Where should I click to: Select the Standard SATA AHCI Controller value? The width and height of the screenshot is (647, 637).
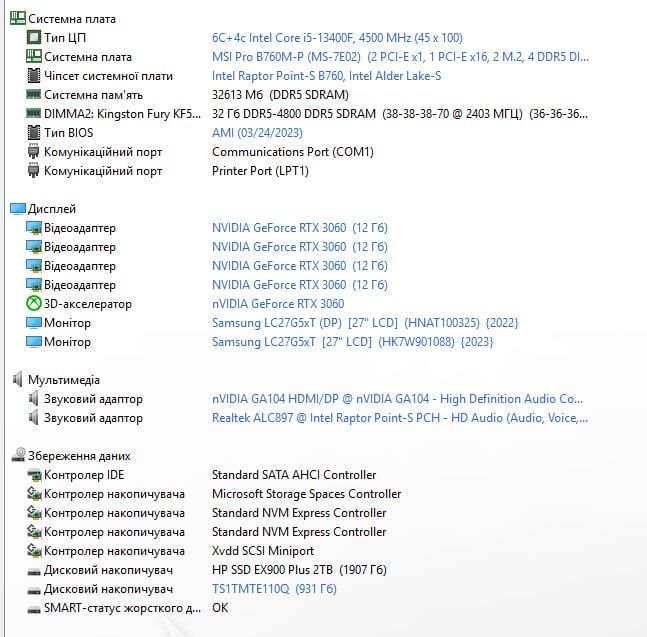click(294, 474)
